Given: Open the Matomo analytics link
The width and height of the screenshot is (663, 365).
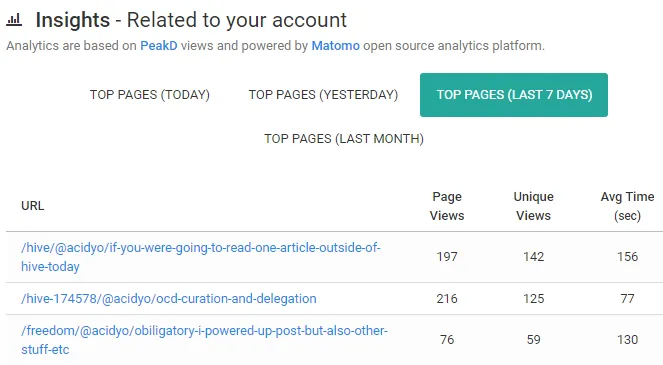Looking at the screenshot, I should click(x=335, y=46).
